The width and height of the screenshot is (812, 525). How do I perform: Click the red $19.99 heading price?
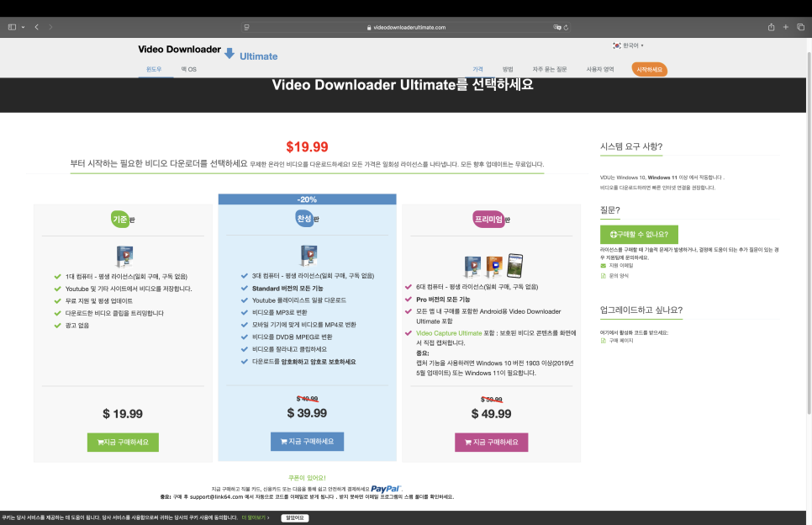(307, 146)
